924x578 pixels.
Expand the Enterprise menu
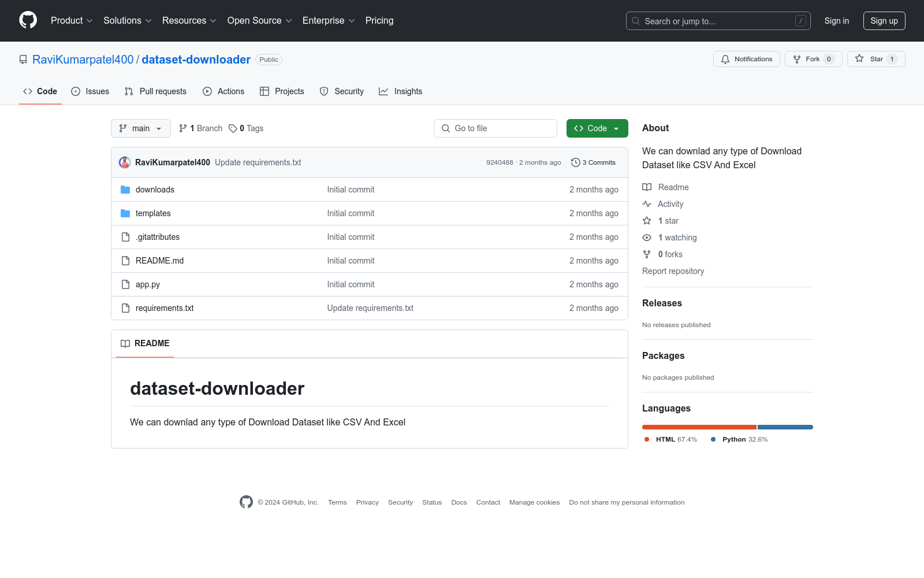(329, 21)
